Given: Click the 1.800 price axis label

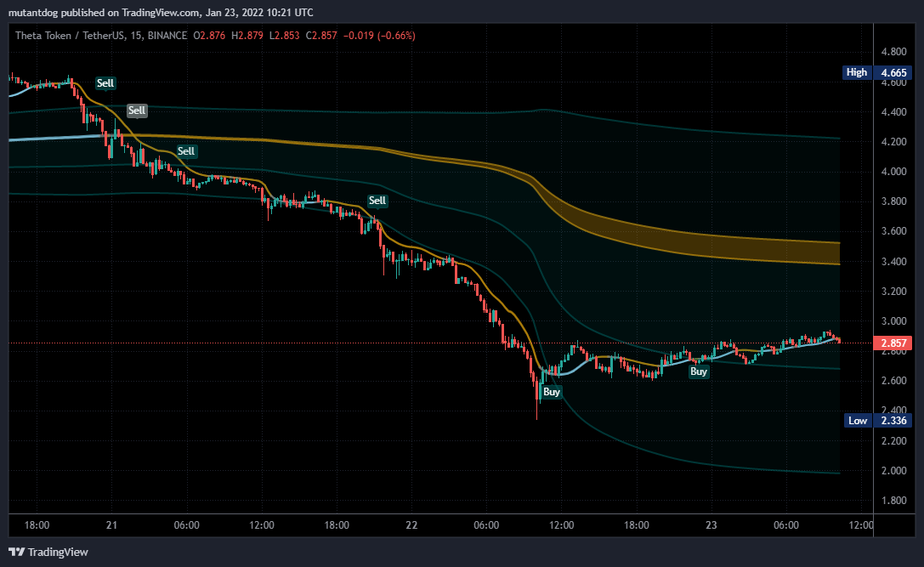Looking at the screenshot, I should coord(893,501).
